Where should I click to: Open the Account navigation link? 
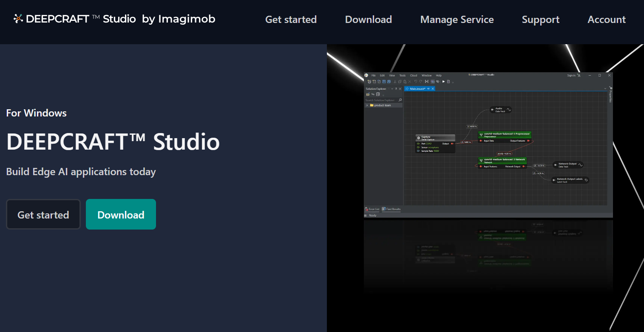tap(607, 20)
